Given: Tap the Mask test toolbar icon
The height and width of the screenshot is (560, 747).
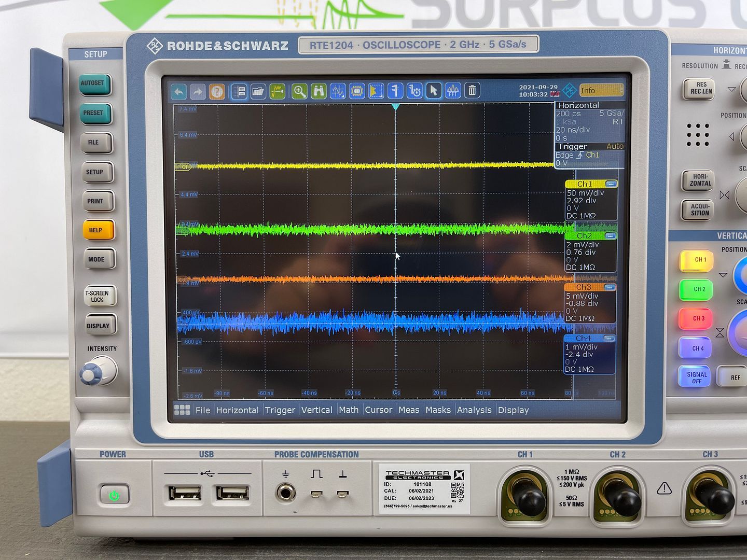Looking at the screenshot, I should coord(357,92).
